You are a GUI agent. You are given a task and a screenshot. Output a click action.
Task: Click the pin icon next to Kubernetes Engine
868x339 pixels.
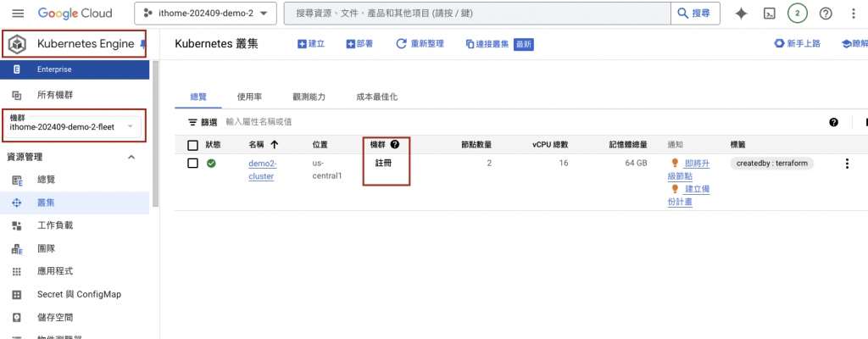(142, 44)
